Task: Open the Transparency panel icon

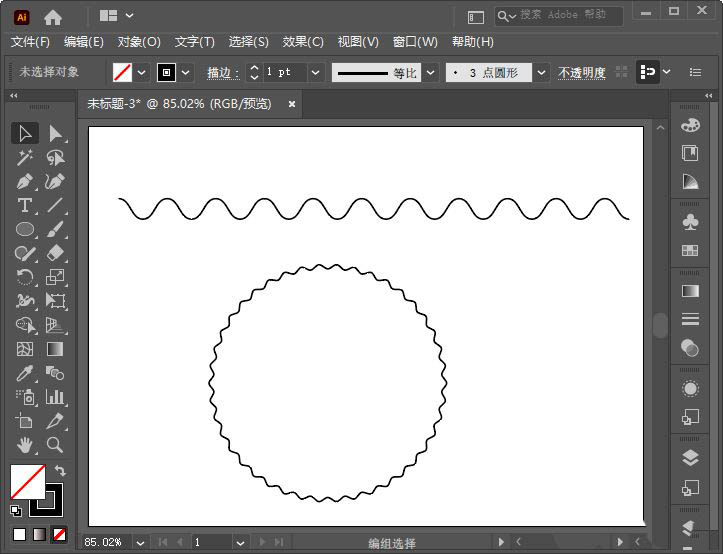Action: click(690, 348)
